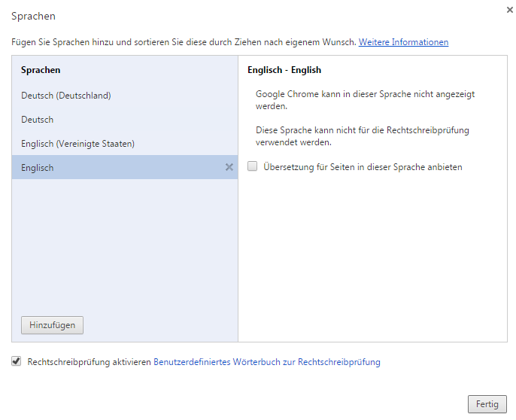The width and height of the screenshot is (516, 420).
Task: Choose Englisch (Vereinigte Staaten) from the list
Action: tap(77, 144)
